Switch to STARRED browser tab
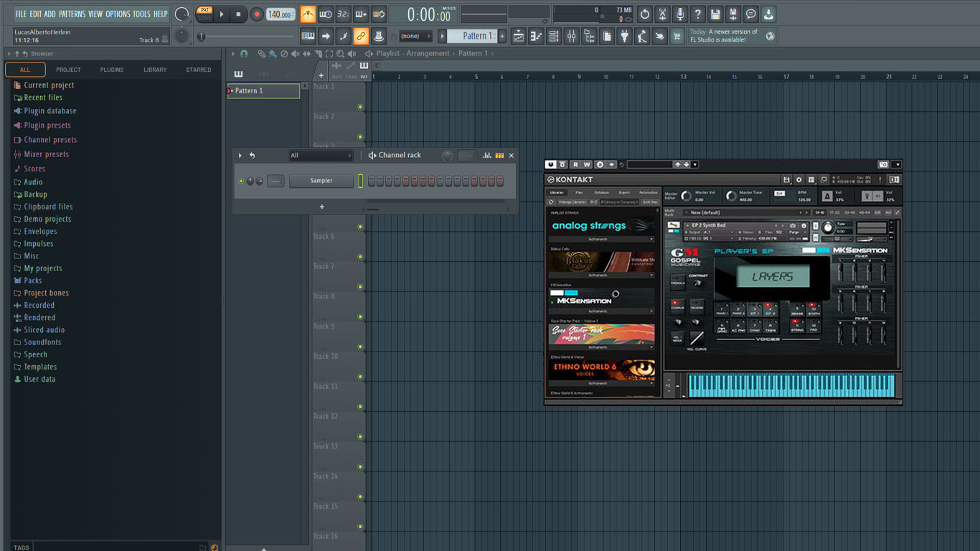 199,70
